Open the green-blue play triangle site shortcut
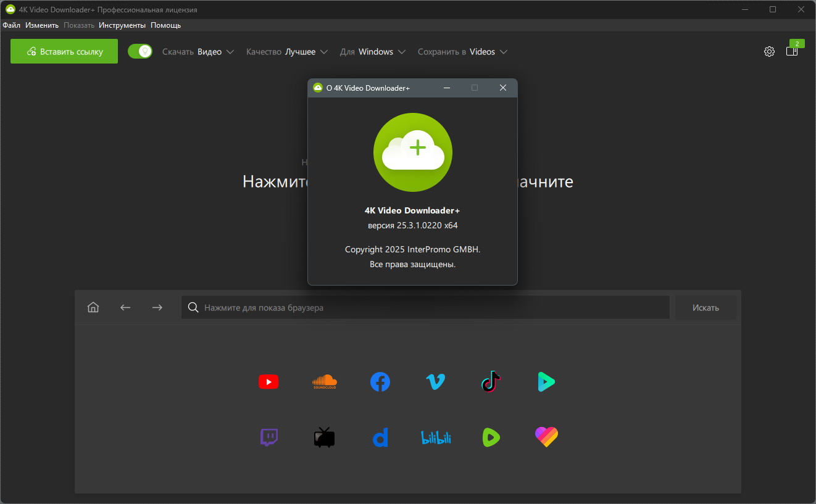Image resolution: width=816 pixels, height=504 pixels. tap(546, 382)
